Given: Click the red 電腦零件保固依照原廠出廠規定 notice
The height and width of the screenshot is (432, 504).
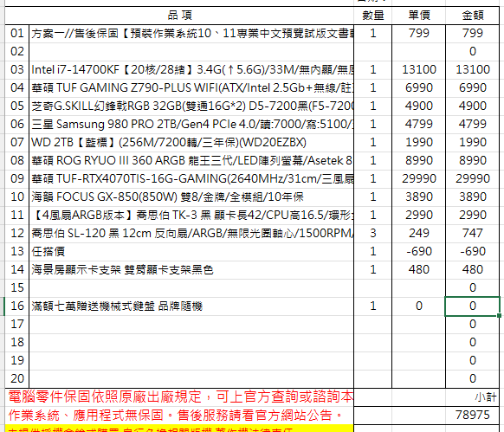Looking at the screenshot, I should point(179,397).
